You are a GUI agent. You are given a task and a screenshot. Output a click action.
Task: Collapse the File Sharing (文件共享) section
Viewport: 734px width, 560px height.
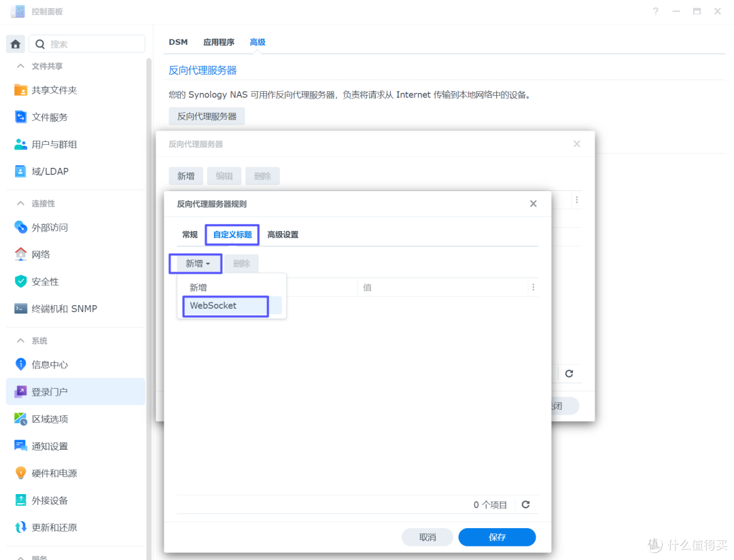click(20, 66)
